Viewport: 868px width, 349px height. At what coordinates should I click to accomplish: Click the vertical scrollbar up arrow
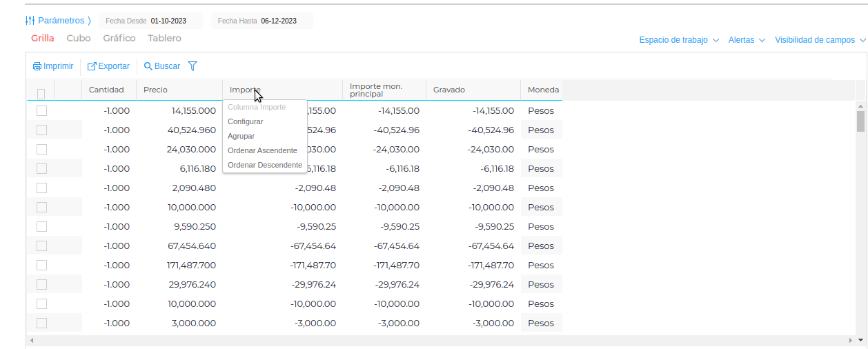coord(860,106)
